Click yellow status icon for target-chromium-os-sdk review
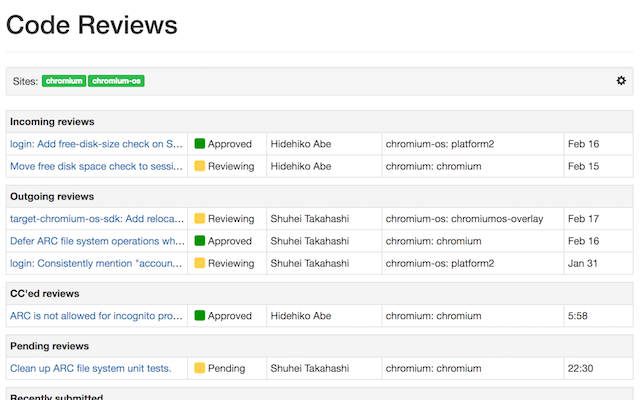 point(200,218)
